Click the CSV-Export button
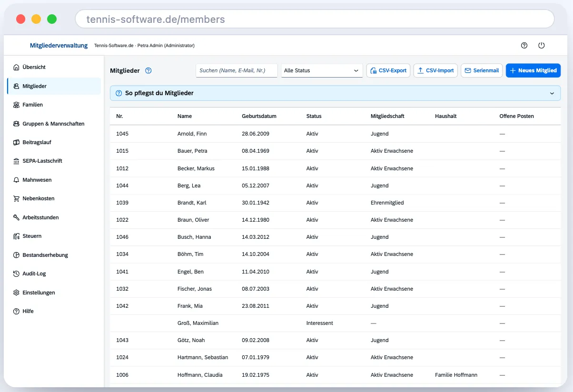Screen dimensions: 573x392 coord(388,70)
